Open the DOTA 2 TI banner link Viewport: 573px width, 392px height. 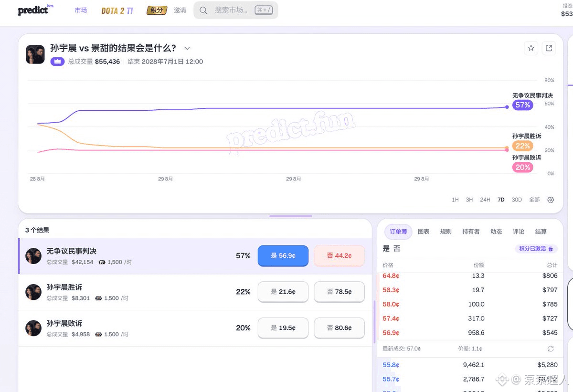point(117,11)
